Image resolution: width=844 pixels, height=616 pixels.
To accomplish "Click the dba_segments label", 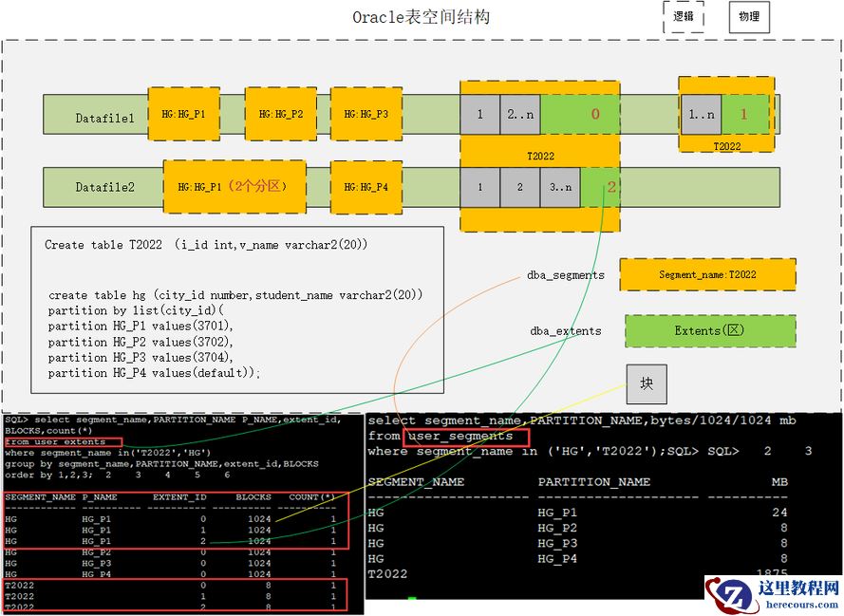I will click(566, 275).
